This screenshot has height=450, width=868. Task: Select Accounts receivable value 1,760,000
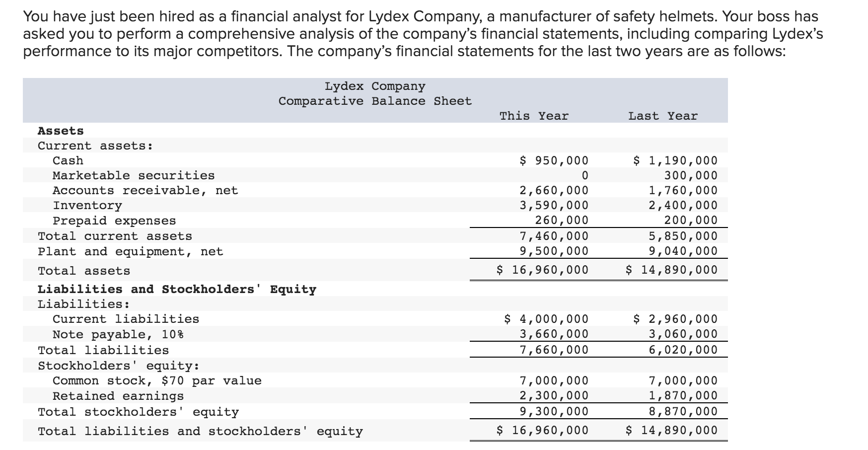point(683,191)
